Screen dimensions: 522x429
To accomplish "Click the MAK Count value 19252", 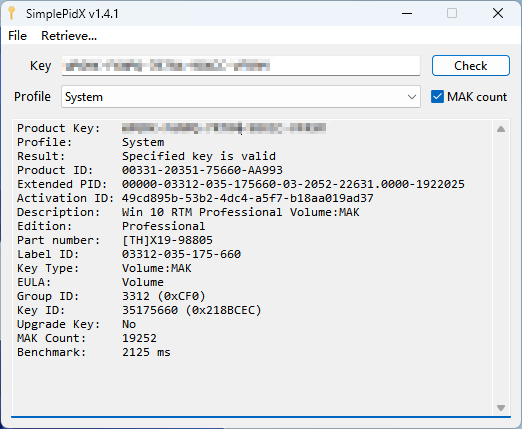I will (x=139, y=338).
